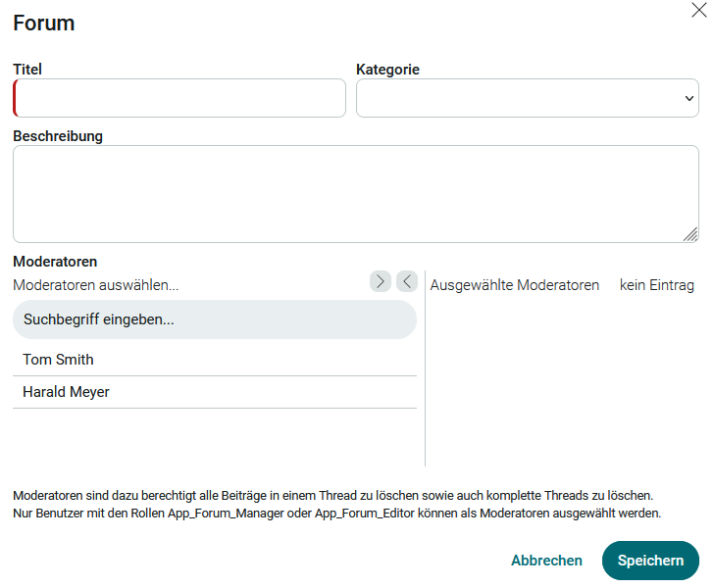
Task: Click the Suchbegriff eingeben search field
Action: [x=214, y=319]
